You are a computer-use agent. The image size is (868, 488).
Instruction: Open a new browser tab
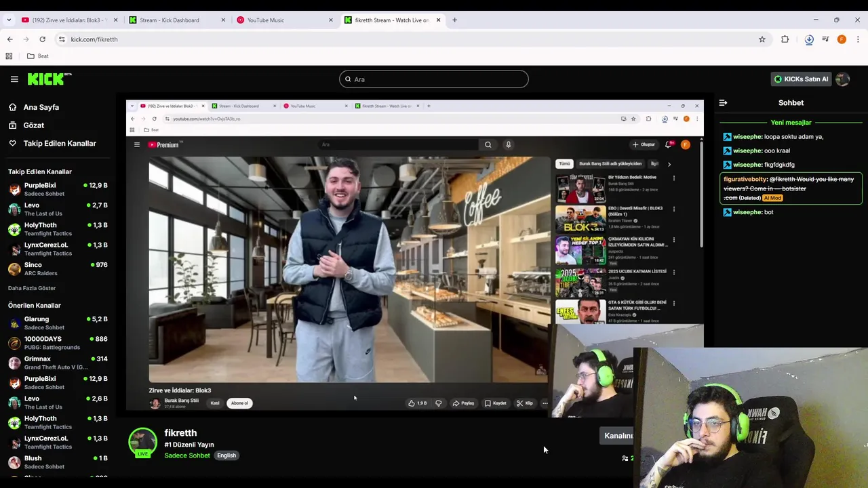[x=454, y=20]
